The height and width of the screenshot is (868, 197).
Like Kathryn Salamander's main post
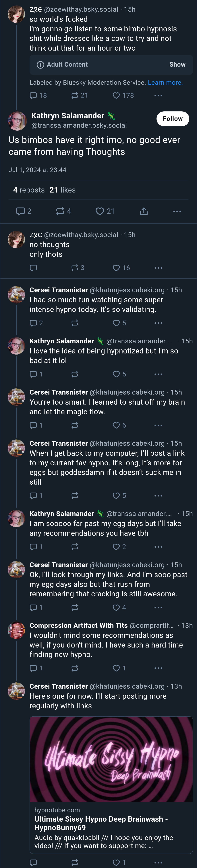point(105,211)
